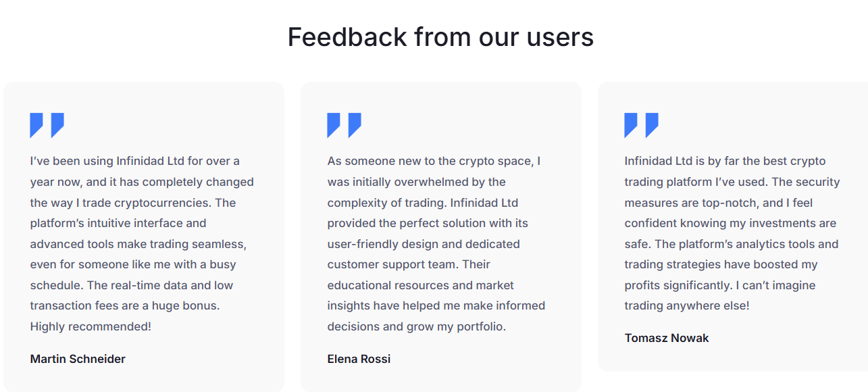Click the "platform's intuitive interface and" line
868x392 pixels.
pos(118,223)
